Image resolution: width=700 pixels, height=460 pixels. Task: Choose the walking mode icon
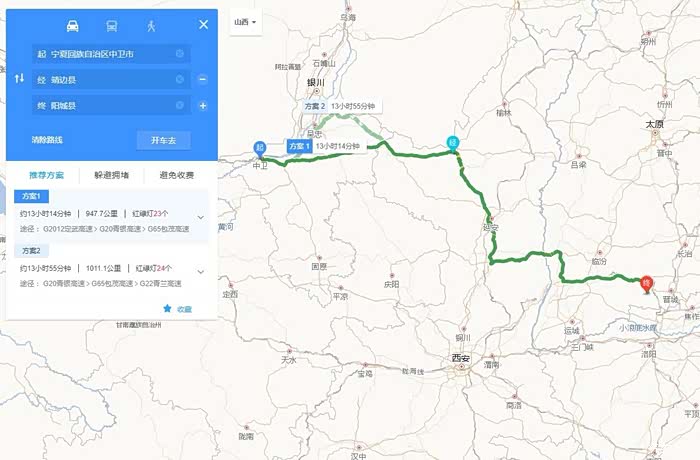(x=151, y=26)
